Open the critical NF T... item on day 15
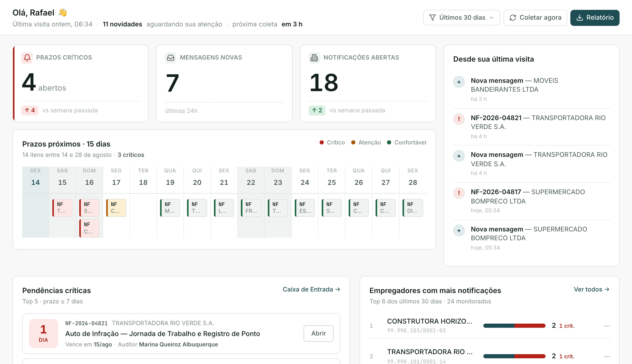Image resolution: width=632 pixels, height=364 pixels. [x=62, y=208]
